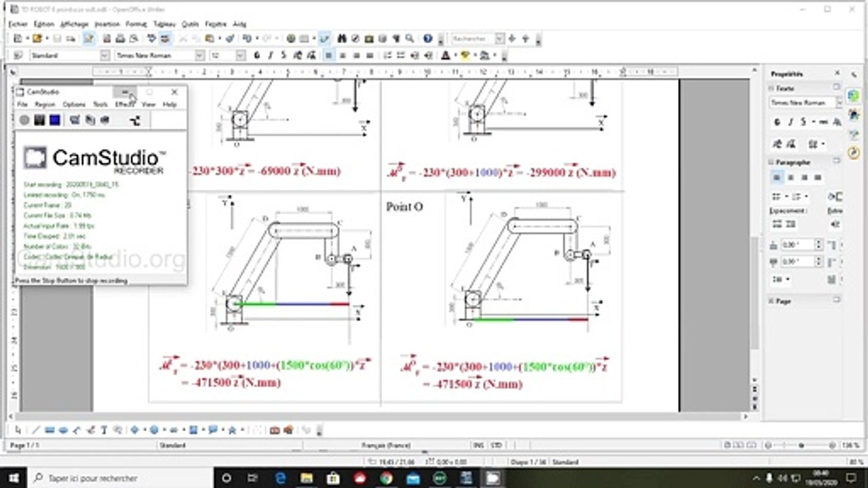Image resolution: width=868 pixels, height=488 pixels.
Task: Click the 136 % zoom value in status bar
Action: (x=850, y=445)
